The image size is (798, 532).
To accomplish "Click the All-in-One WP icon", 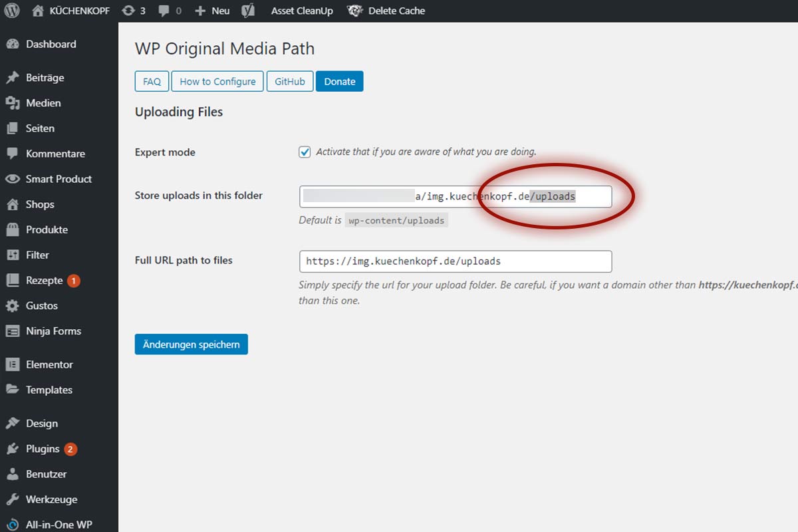I will click(12, 525).
